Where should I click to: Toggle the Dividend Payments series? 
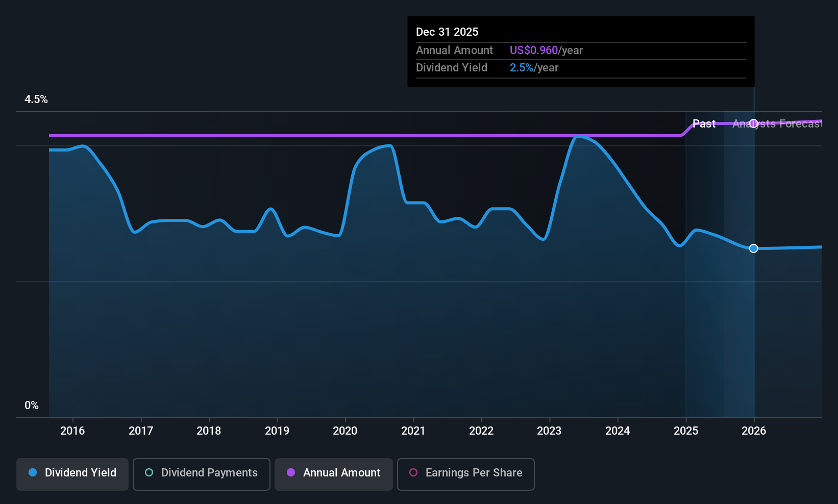point(202,474)
